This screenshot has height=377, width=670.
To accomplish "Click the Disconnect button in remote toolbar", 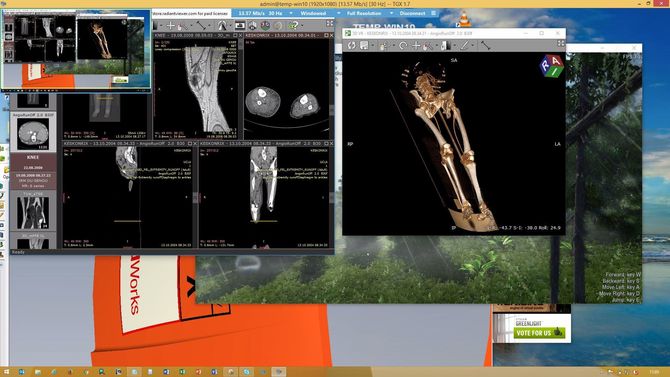I will pos(412,13).
